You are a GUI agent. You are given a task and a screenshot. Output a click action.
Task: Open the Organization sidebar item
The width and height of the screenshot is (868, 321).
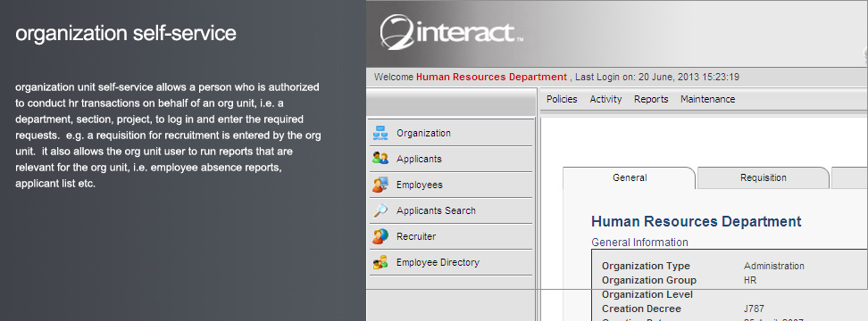click(451, 133)
